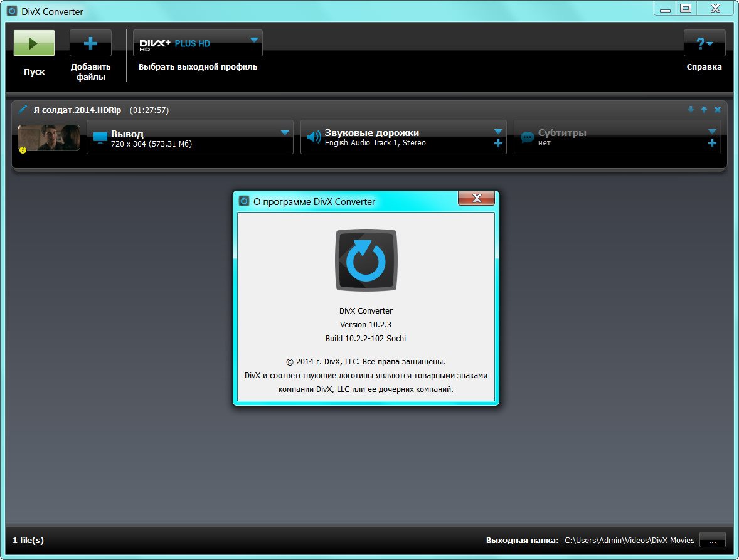Click the pencil icon to rename the file
This screenshot has height=560, width=739.
pos(23,109)
